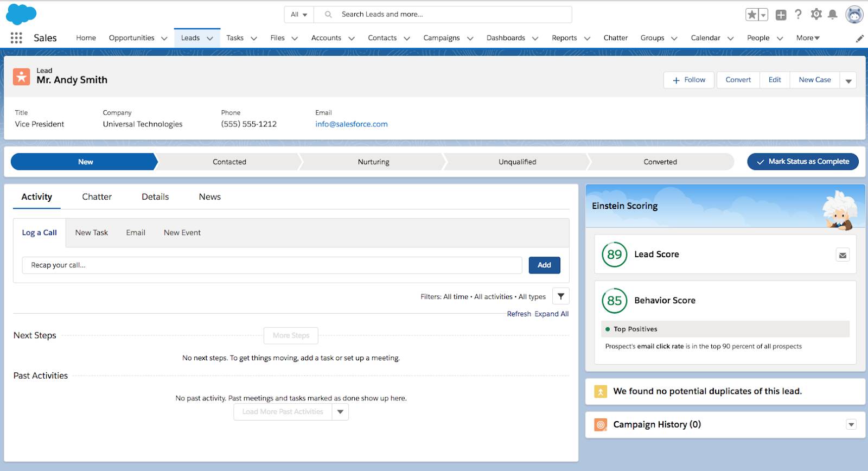868x471 pixels.
Task: Click the Edit button
Action: (775, 80)
